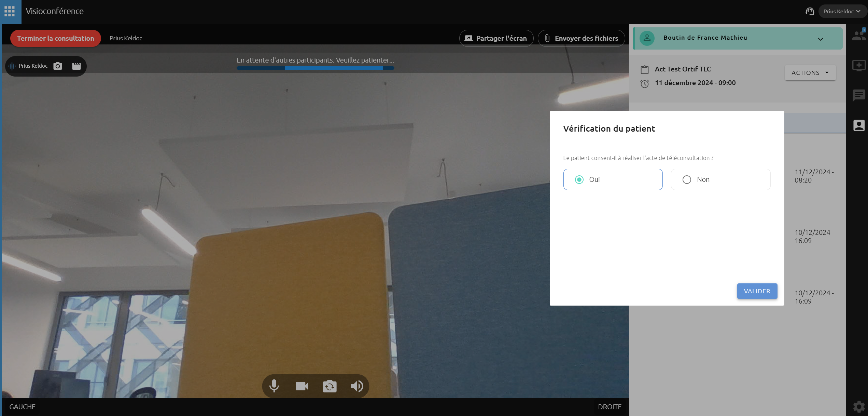This screenshot has height=416, width=868.
Task: Open the participants sidebar icon
Action: click(x=859, y=35)
